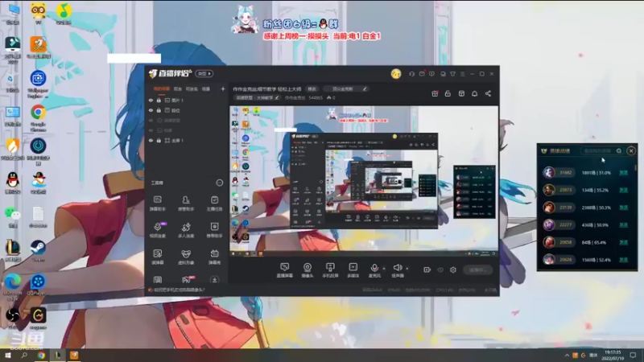Click the start streaming button, bottom right
Viewport: 644px width, 362px height.
pyautogui.click(x=477, y=269)
